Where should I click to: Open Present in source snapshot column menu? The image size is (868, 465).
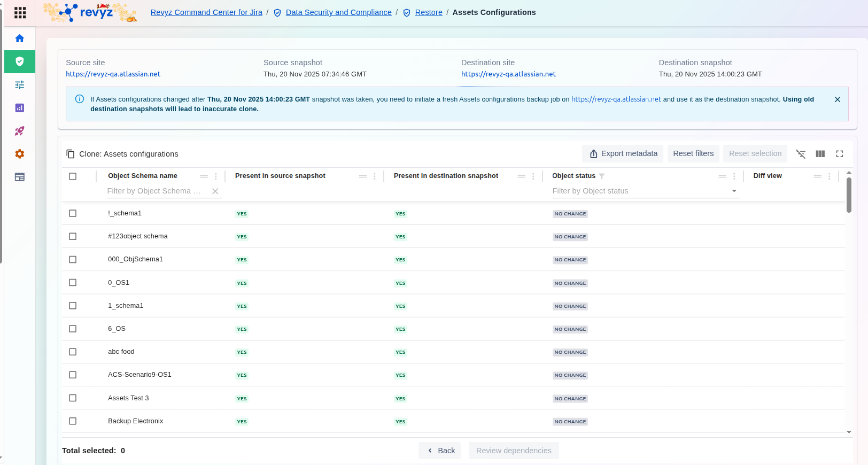[x=375, y=176]
